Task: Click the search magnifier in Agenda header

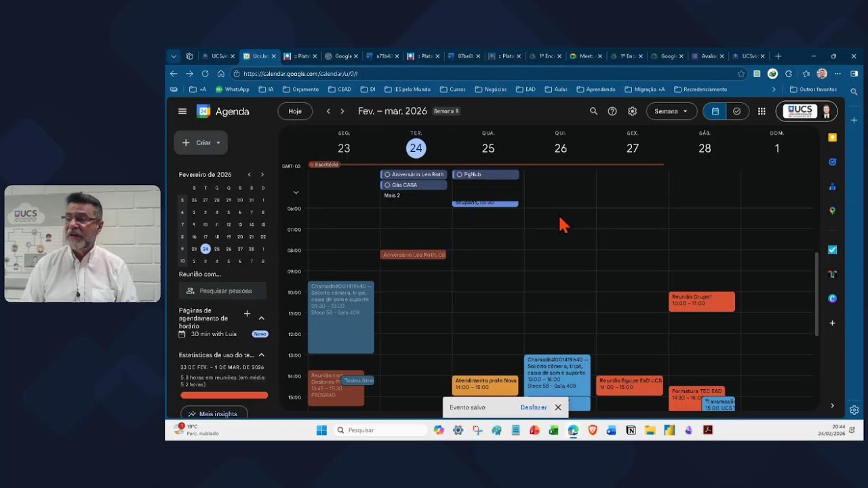Action: coord(593,111)
